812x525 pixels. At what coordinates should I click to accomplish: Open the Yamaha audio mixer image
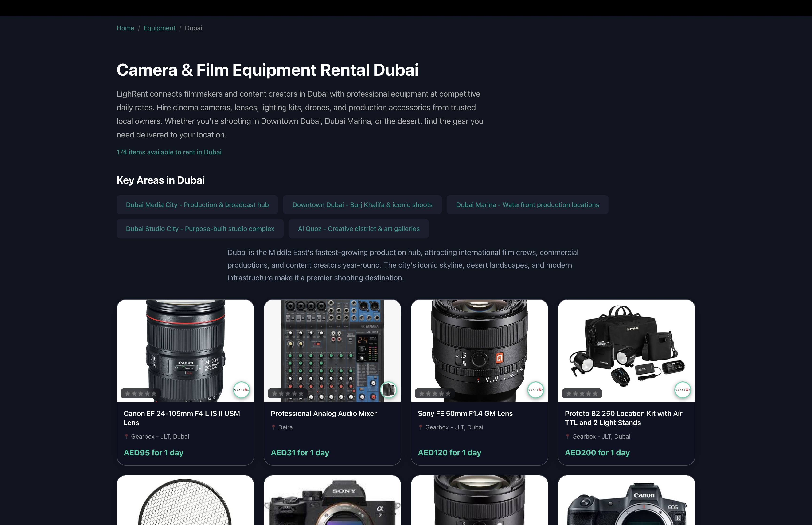click(332, 351)
